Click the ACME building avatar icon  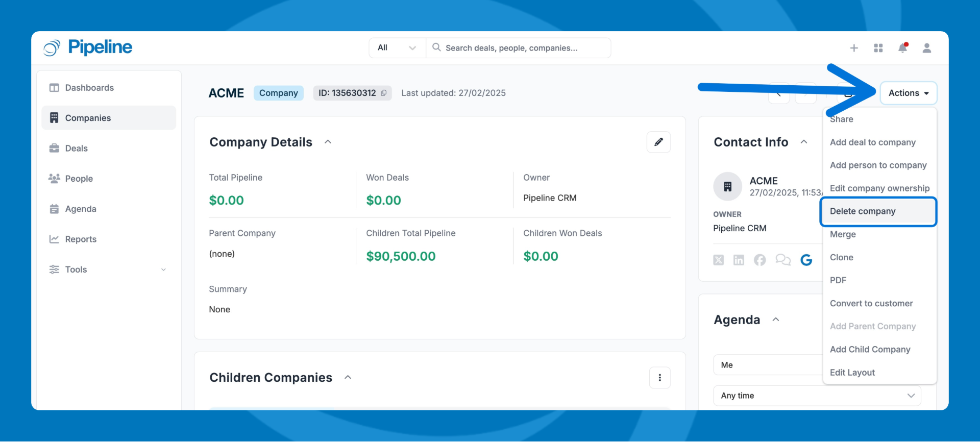727,186
